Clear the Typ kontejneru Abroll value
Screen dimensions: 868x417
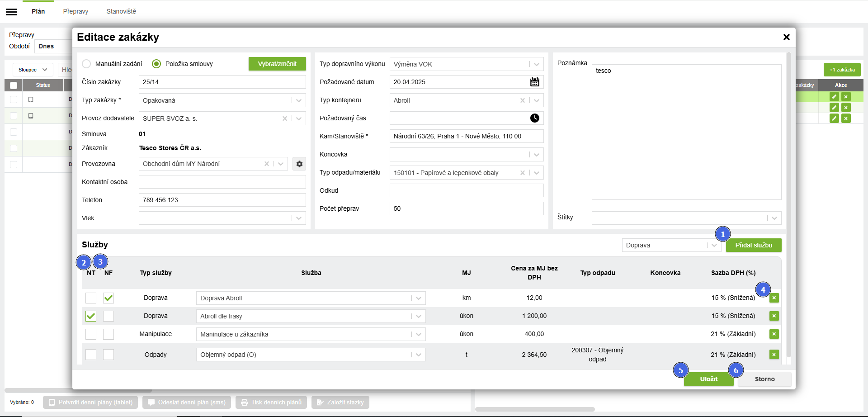click(523, 100)
